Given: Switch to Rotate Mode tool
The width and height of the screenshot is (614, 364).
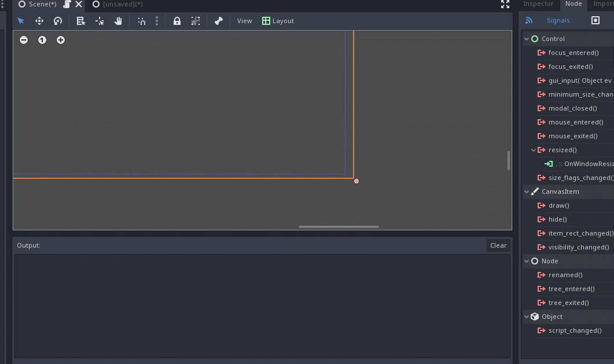Looking at the screenshot, I should point(57,21).
